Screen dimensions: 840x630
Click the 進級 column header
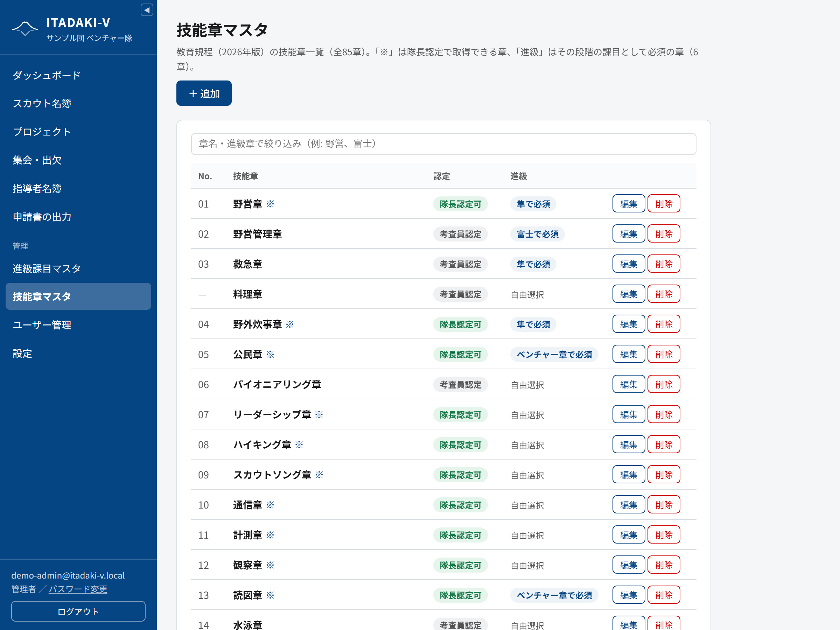click(x=518, y=176)
